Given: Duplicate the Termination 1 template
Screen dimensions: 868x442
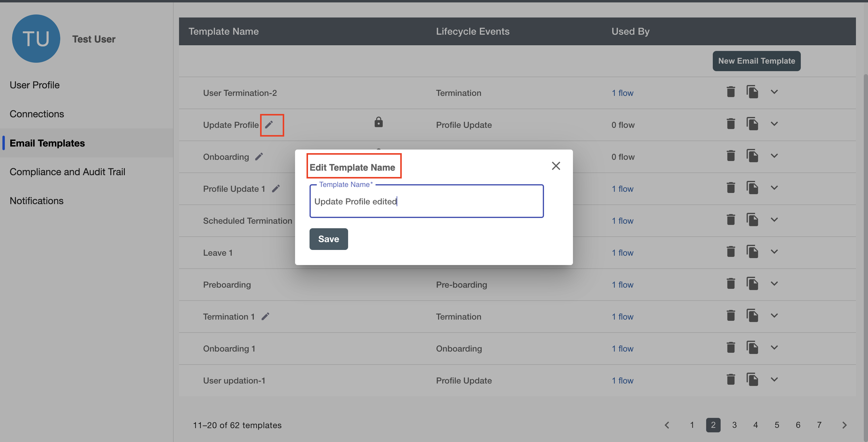Looking at the screenshot, I should (x=752, y=316).
